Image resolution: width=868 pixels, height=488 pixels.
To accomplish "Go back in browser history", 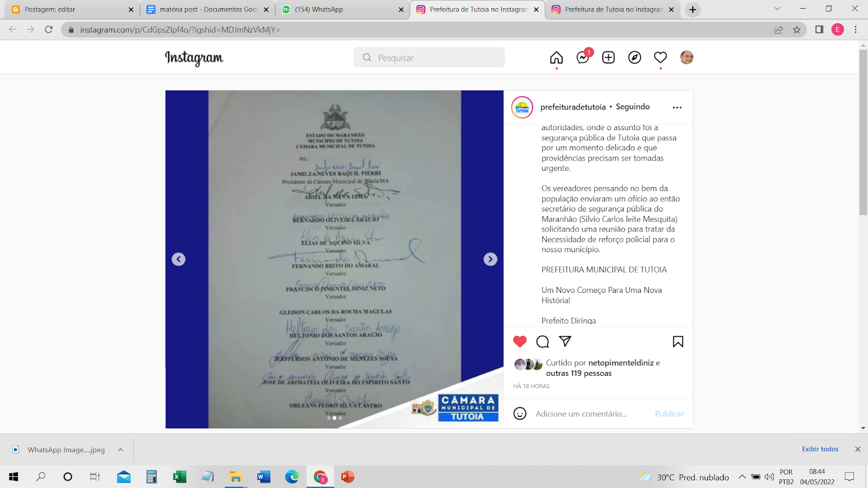I will (12, 30).
